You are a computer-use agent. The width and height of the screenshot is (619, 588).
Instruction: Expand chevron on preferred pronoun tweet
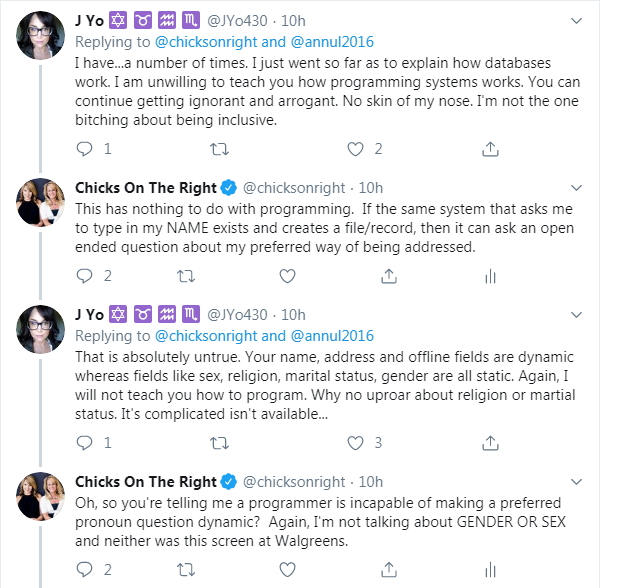pos(575,480)
